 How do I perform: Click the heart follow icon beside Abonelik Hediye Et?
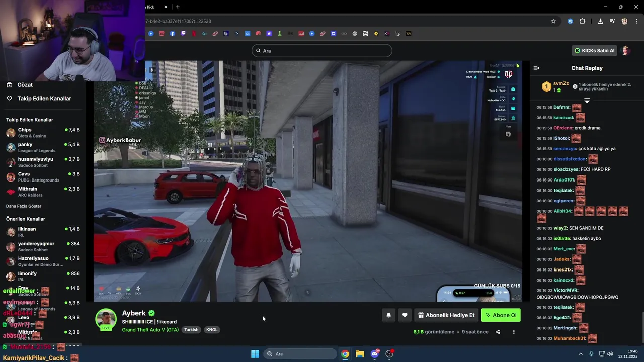coord(405,315)
